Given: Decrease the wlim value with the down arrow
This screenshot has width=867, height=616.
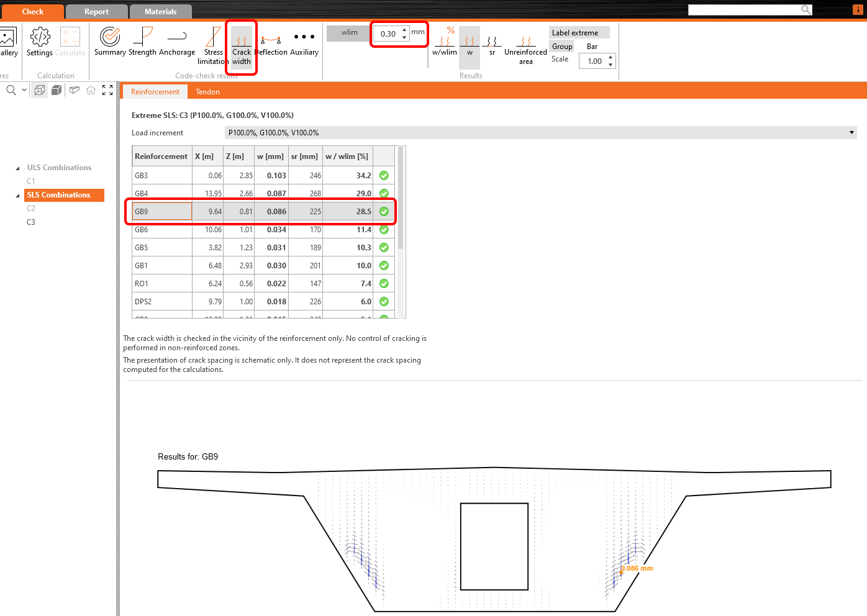Looking at the screenshot, I should [x=404, y=37].
